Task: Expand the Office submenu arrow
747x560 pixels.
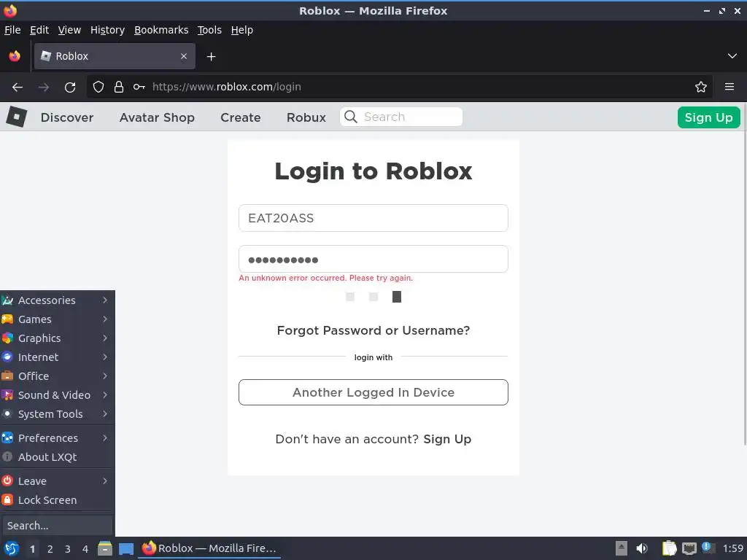Action: (105, 376)
